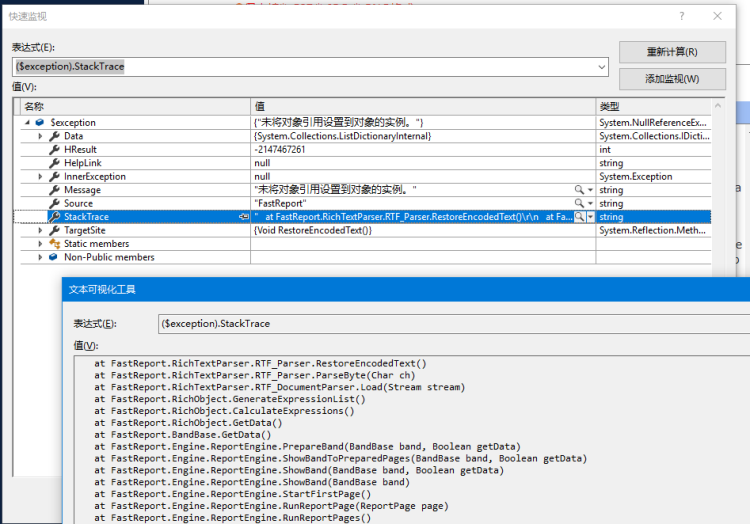The width and height of the screenshot is (750, 524).
Task: Open the visualizer dropdown arrow for Message
Action: [x=590, y=190]
